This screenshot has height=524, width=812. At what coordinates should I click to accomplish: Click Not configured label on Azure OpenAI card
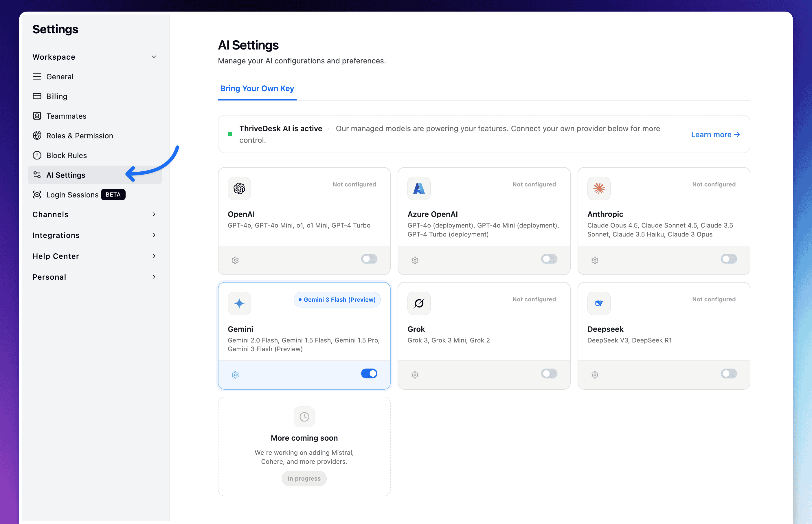(x=534, y=184)
